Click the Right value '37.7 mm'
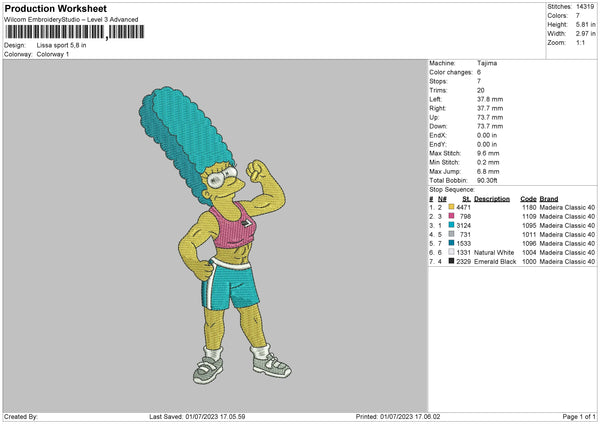This screenshot has height=424, width=600. (490, 108)
